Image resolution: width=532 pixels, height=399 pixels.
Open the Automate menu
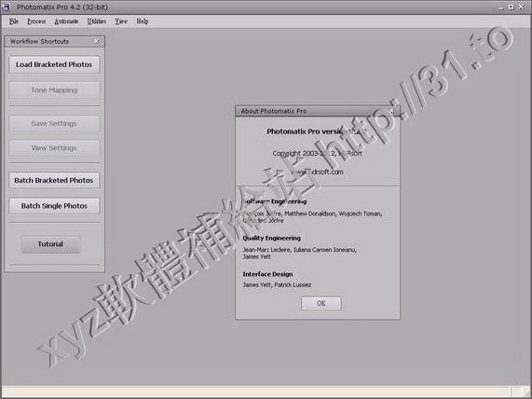66,21
